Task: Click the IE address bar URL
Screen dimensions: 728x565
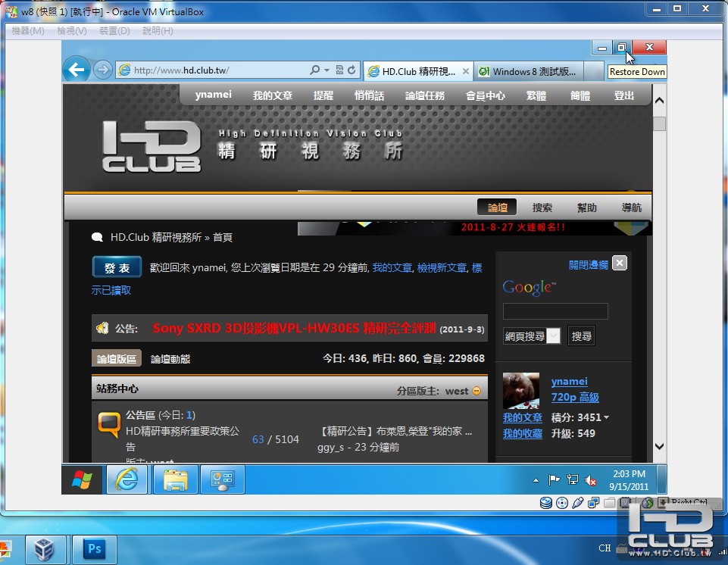Action: point(182,70)
